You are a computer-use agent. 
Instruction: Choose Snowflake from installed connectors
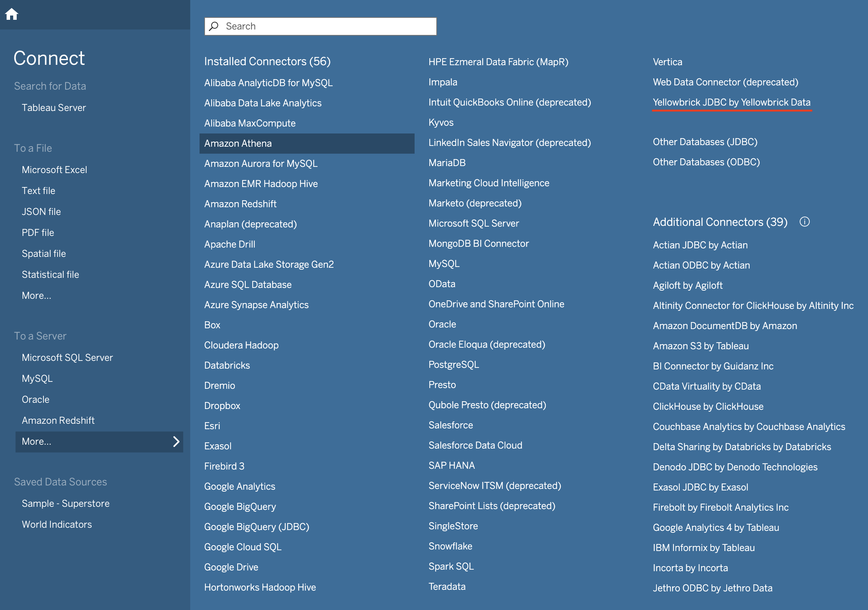[x=450, y=546]
